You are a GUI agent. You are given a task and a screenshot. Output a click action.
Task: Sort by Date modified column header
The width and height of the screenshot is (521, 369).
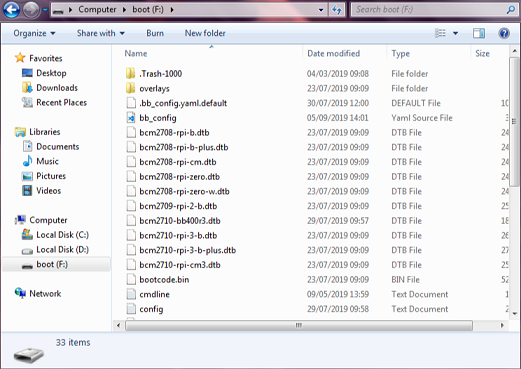(333, 53)
